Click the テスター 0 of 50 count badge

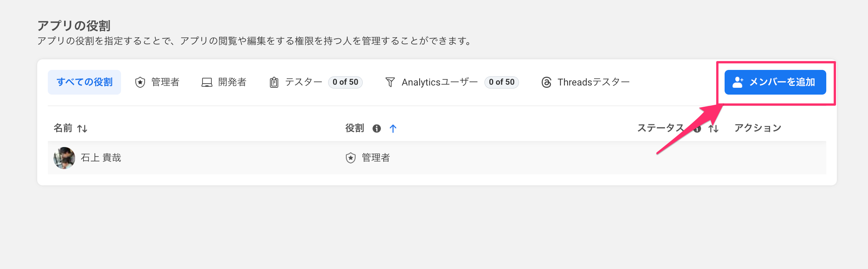pyautogui.click(x=345, y=82)
